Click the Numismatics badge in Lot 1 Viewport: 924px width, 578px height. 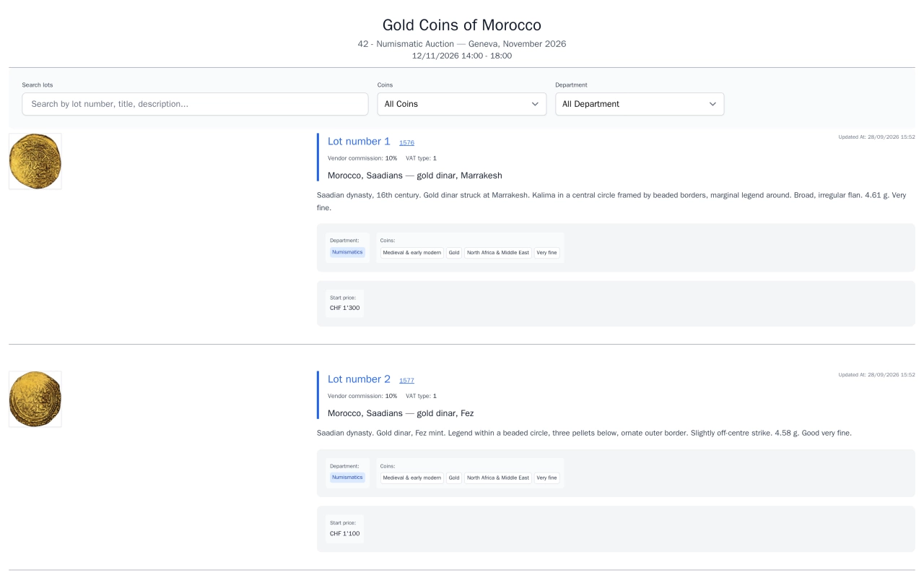[347, 252]
